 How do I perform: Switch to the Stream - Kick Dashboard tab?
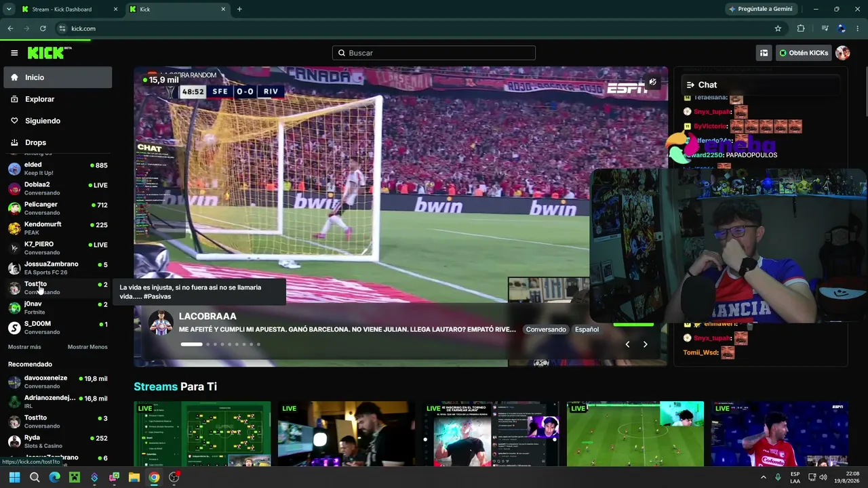coord(70,9)
